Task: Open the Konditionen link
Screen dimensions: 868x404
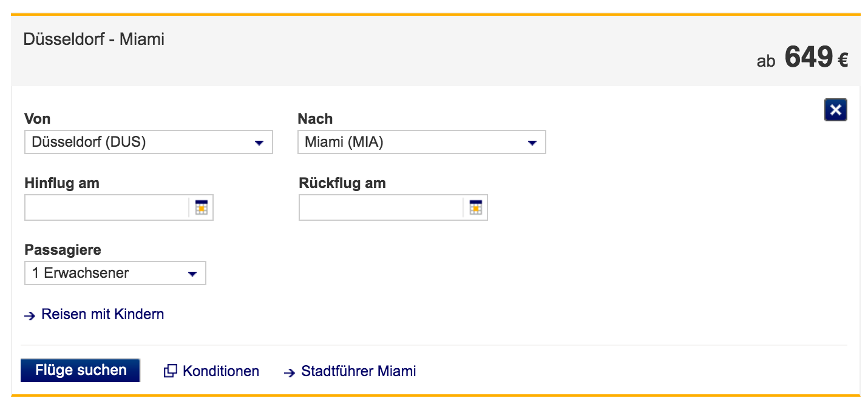Action: pyautogui.click(x=221, y=371)
